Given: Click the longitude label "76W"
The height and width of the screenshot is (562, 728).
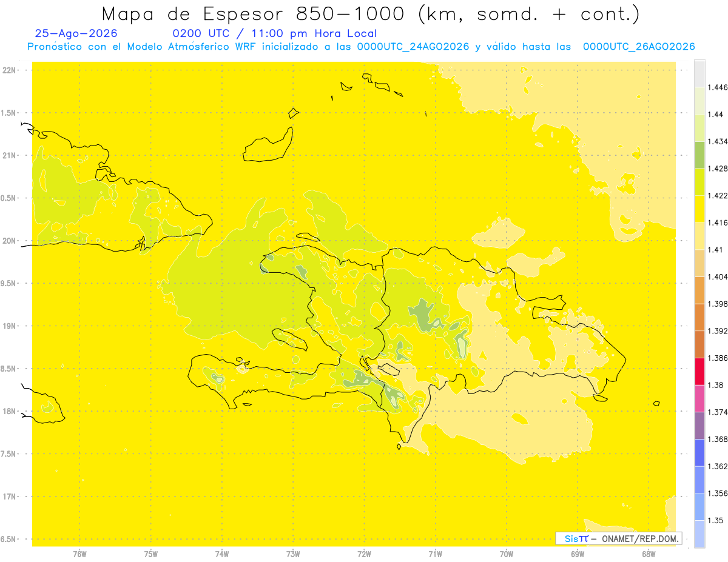Looking at the screenshot, I should 79,554.
